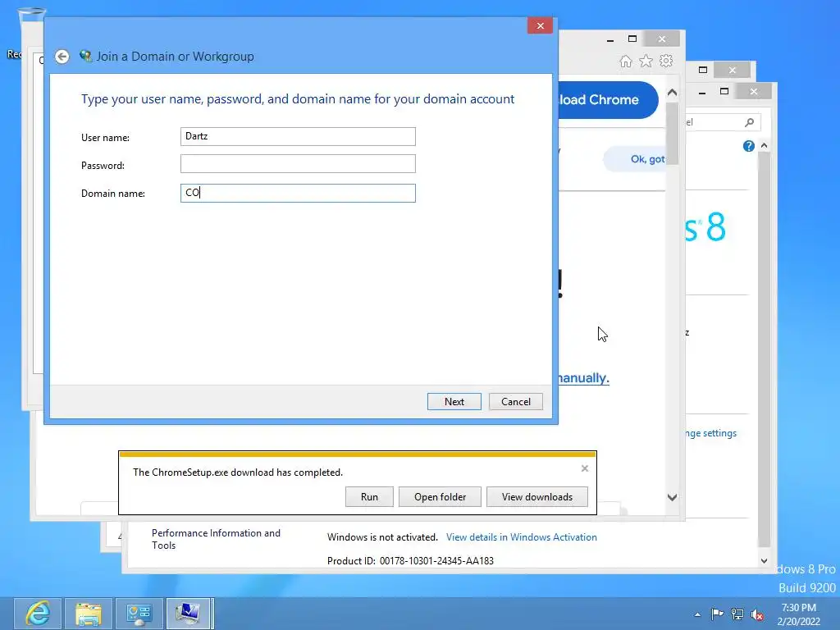Image resolution: width=840 pixels, height=630 pixels.
Task: Open Internet Explorer Tools gear icon
Action: click(x=666, y=61)
